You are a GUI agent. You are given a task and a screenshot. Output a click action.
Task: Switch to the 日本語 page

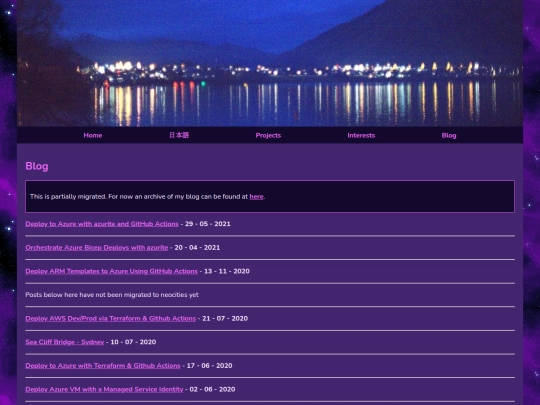click(x=179, y=135)
